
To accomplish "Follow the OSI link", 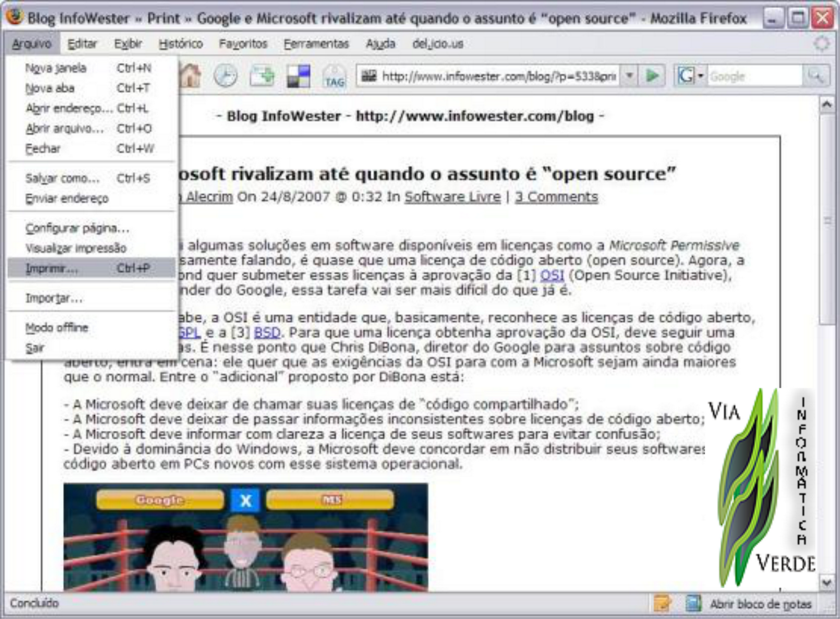I will 552,275.
